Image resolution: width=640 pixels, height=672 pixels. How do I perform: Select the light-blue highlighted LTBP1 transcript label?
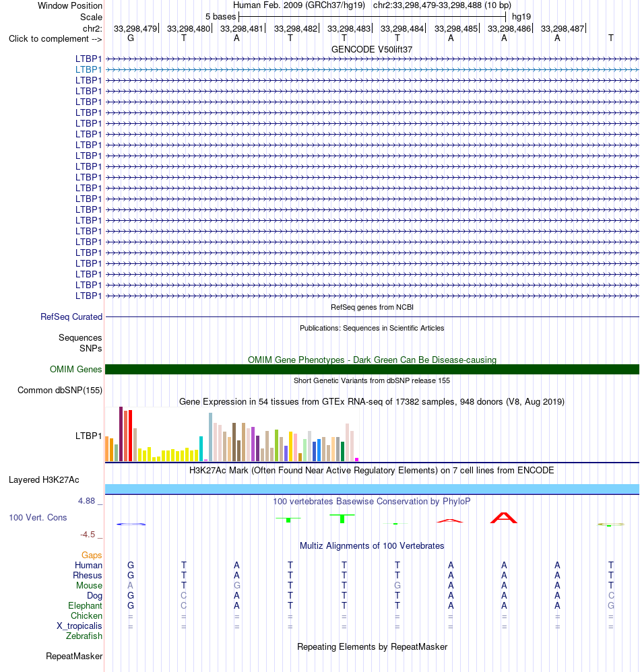89,69
